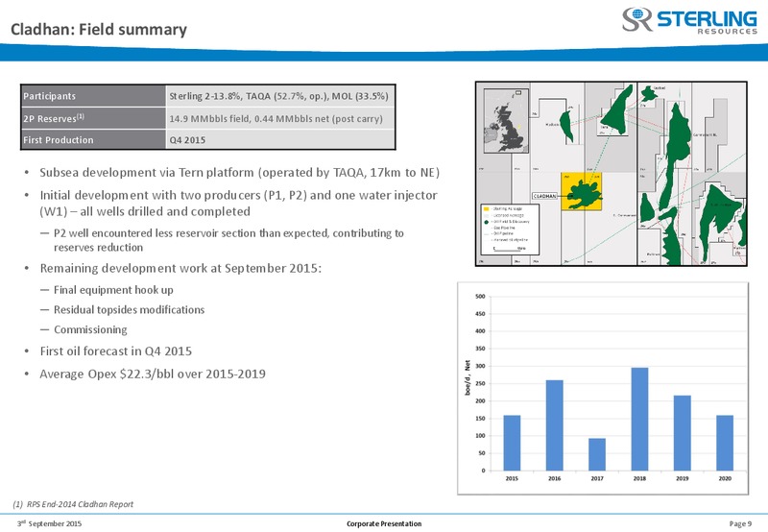Screen dimensions: 768x532
Task: Click the '3rd September 2015' footer date
Action: tap(50, 523)
